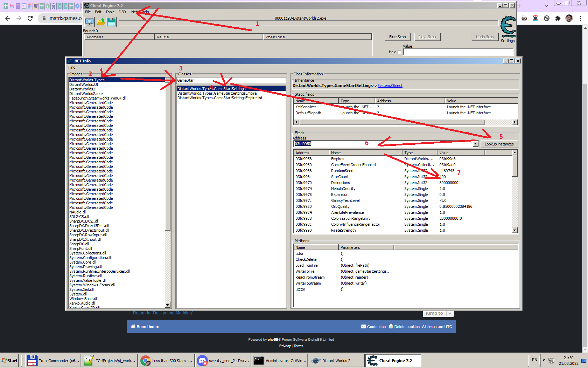Viewport: 588px width, 368px height.
Task: Click the Board index link
Action: (145, 327)
